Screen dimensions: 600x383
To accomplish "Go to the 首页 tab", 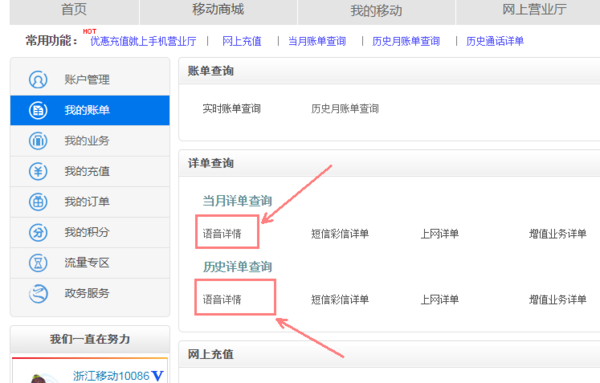I will point(74,10).
